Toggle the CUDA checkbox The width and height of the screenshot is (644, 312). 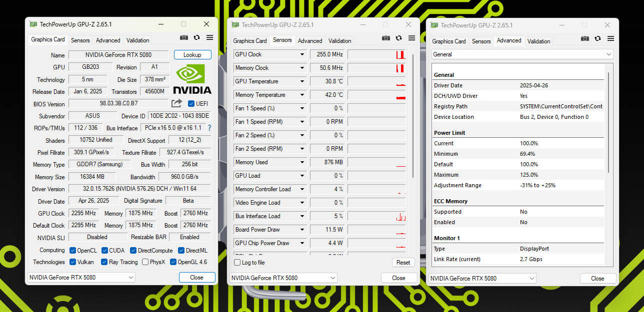(105, 251)
